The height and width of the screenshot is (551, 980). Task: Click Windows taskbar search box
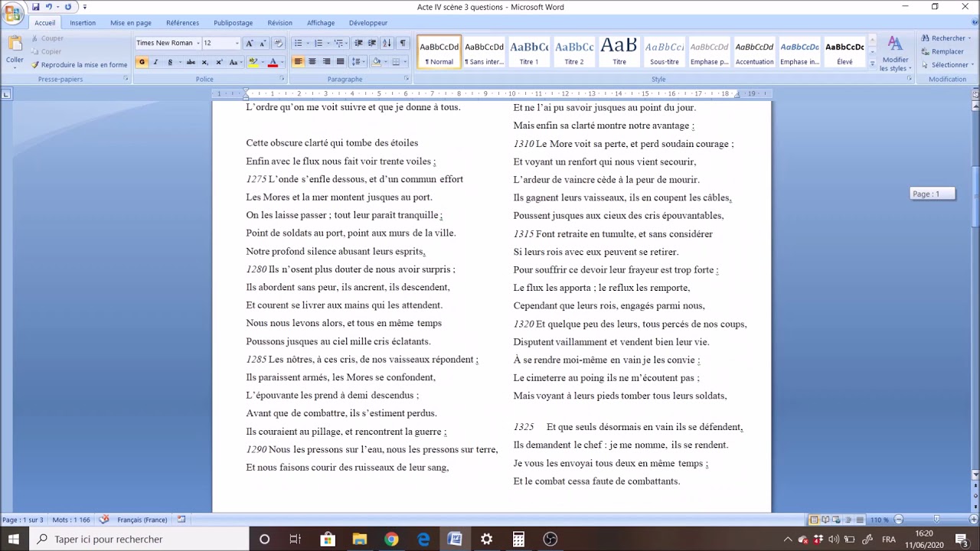coord(140,540)
